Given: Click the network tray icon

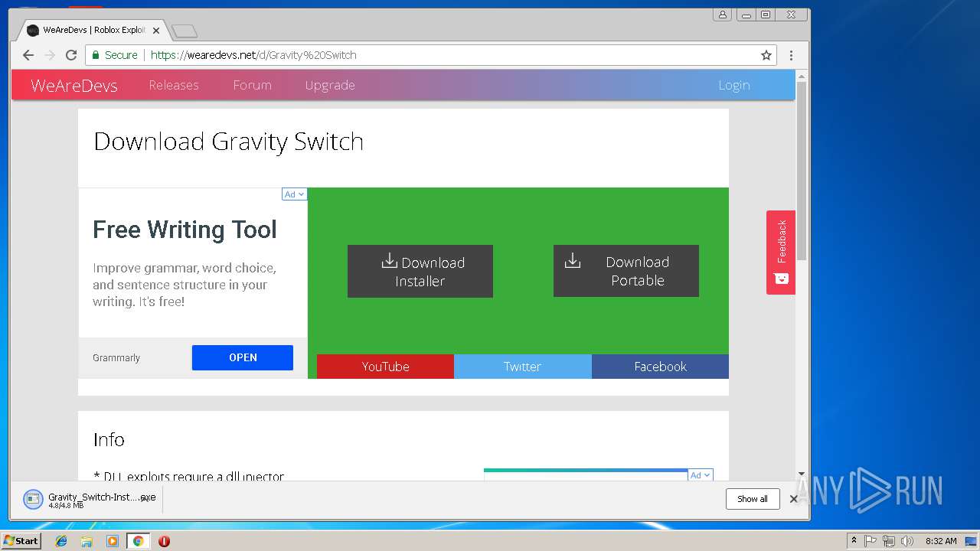Looking at the screenshot, I should click(889, 541).
